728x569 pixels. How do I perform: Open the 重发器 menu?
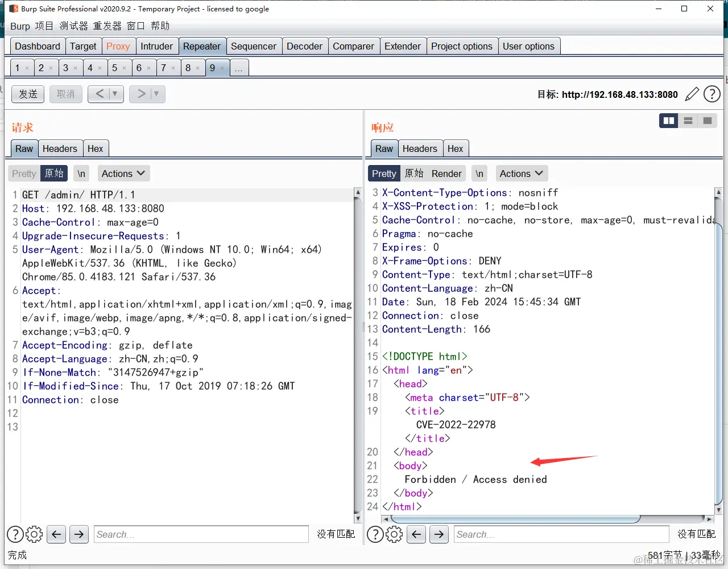point(107,26)
